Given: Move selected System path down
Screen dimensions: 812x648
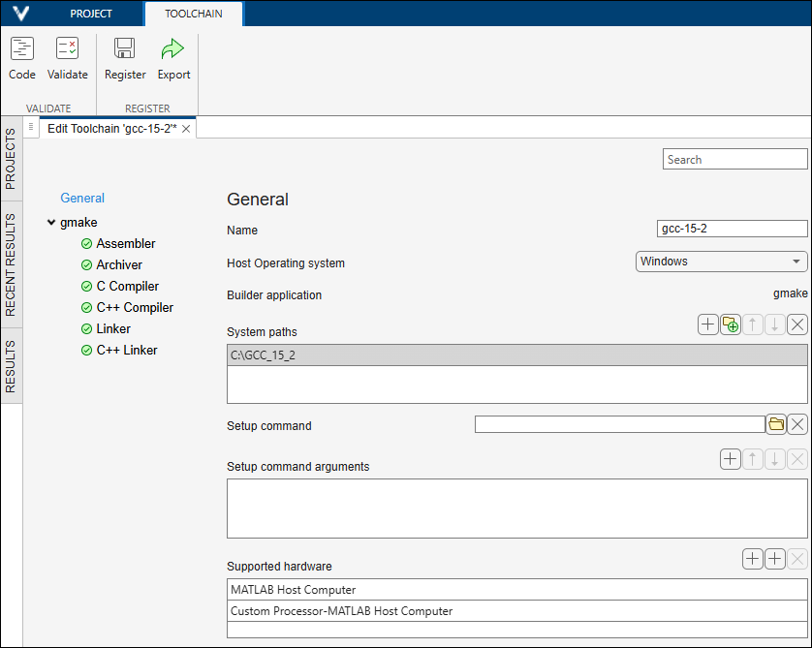Looking at the screenshot, I should (x=775, y=324).
